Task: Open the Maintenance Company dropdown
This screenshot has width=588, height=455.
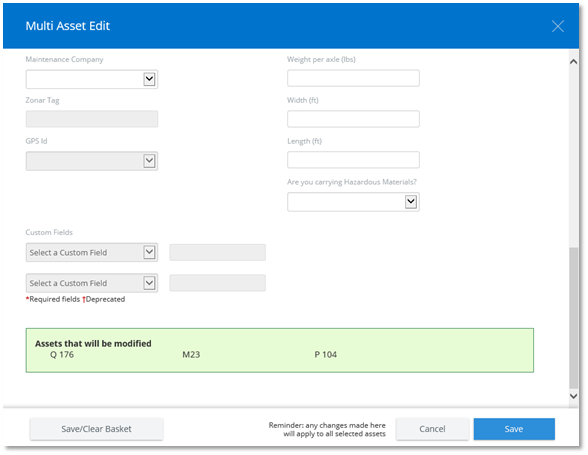Action: coord(92,79)
